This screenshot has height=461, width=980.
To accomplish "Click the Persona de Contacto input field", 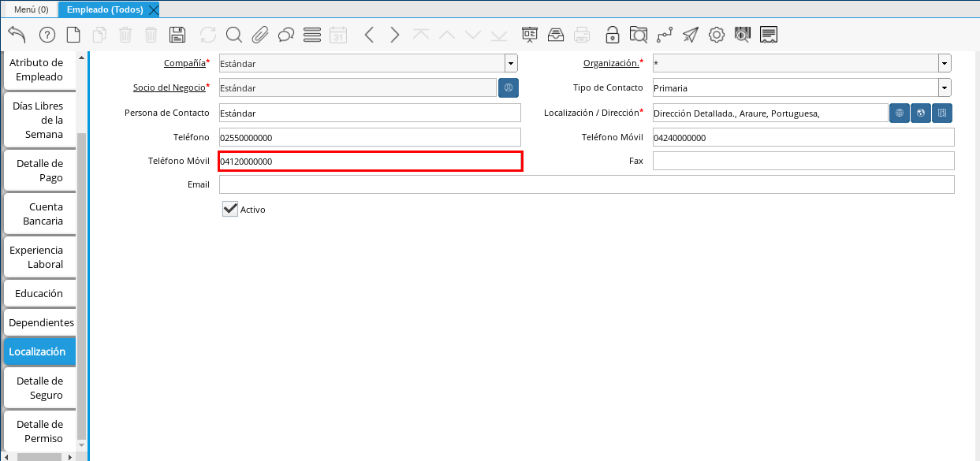I will pyautogui.click(x=370, y=113).
